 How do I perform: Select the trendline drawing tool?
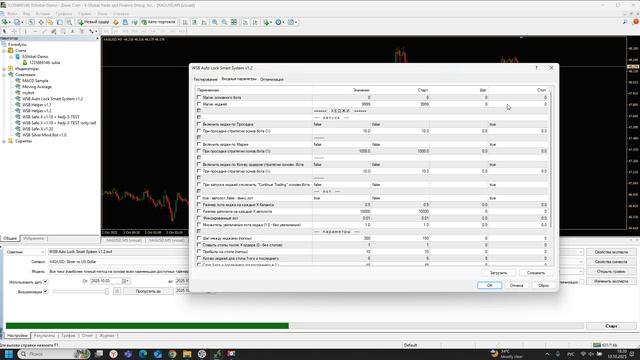coord(44,31)
